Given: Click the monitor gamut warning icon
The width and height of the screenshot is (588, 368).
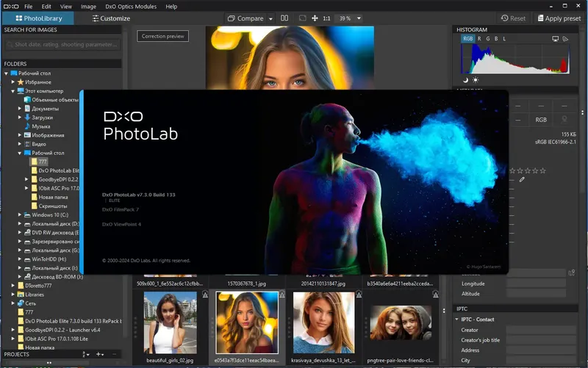Looking at the screenshot, I should click(x=556, y=39).
